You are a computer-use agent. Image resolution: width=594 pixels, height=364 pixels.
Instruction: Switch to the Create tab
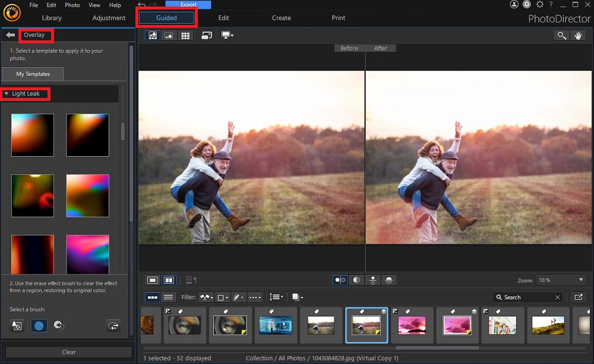(x=281, y=18)
